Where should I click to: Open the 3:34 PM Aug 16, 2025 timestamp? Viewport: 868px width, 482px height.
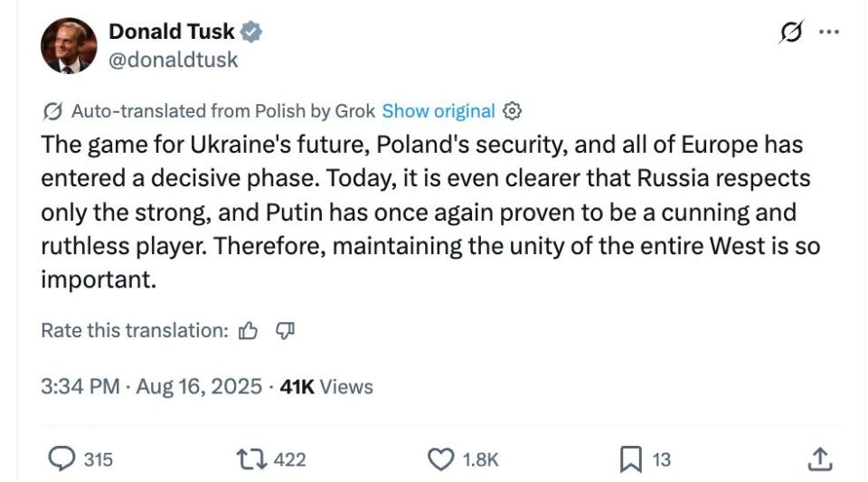click(153, 387)
